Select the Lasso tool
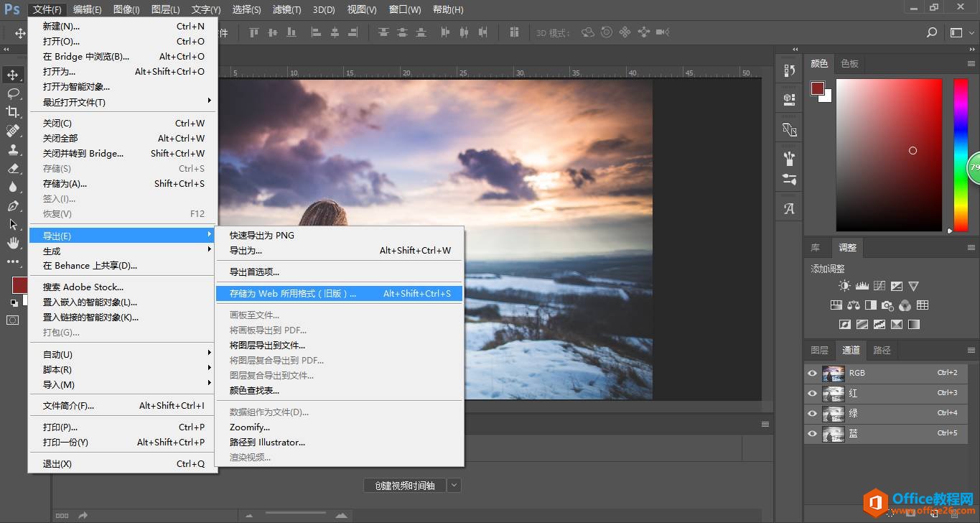Screen dimensions: 980x523 tap(13, 93)
